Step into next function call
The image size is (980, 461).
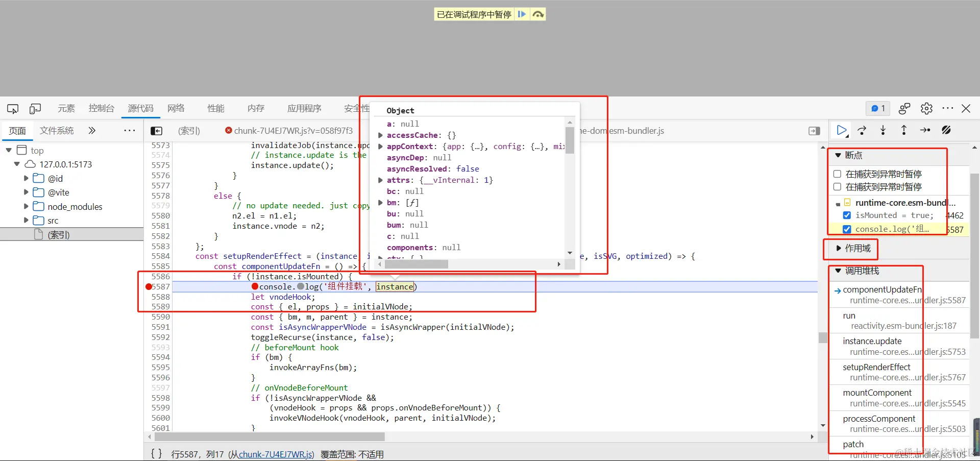click(883, 131)
